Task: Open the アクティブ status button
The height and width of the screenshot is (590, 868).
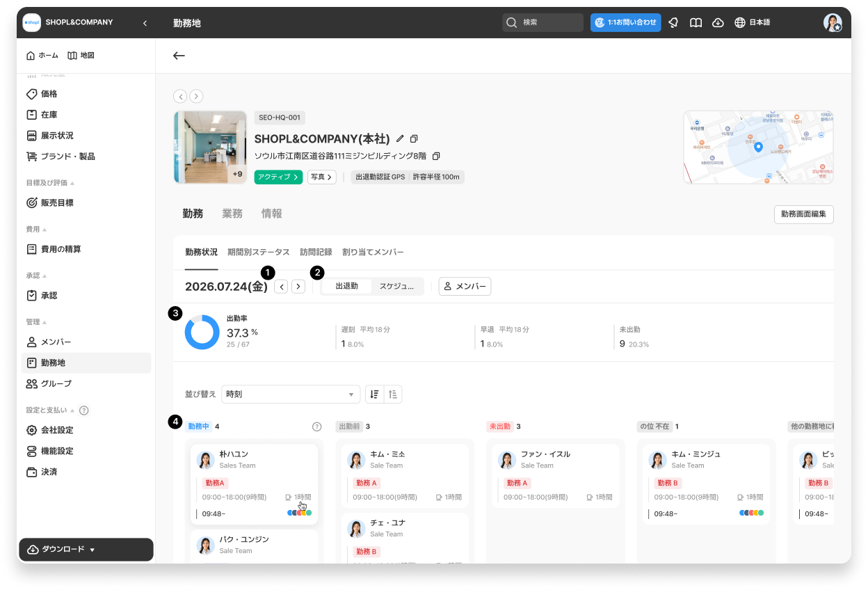Action: click(x=278, y=177)
